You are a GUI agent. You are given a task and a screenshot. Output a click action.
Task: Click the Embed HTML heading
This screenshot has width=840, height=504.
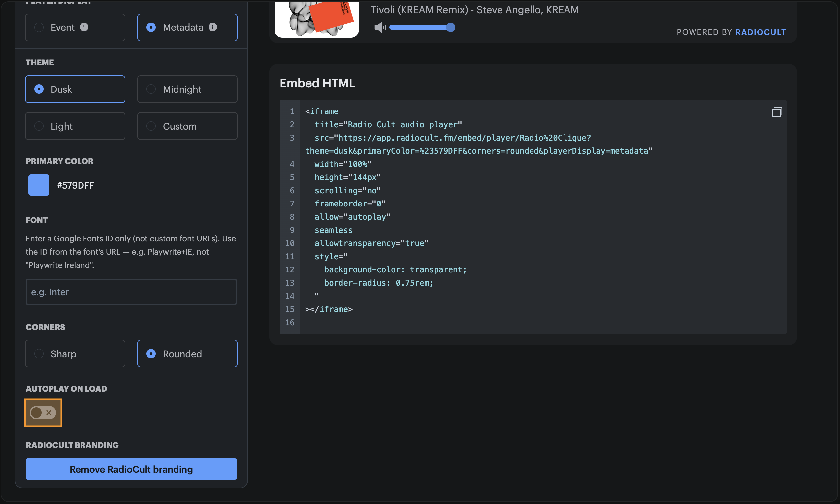point(318,83)
